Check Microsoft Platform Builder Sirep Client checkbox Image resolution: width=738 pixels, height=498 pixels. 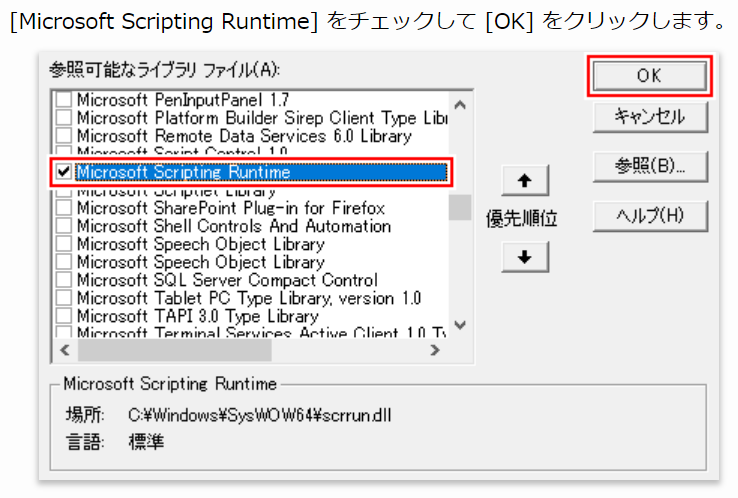pyautogui.click(x=64, y=118)
